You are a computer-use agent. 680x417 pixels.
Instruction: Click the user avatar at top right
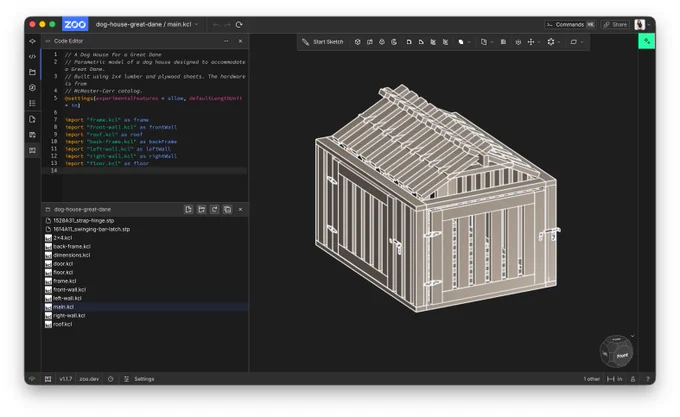[640, 25]
